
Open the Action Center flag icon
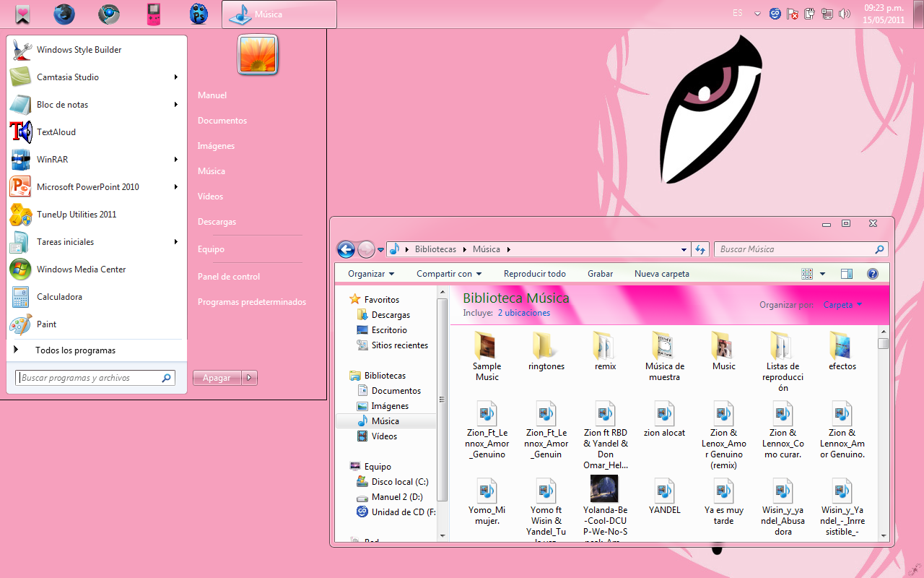click(792, 13)
